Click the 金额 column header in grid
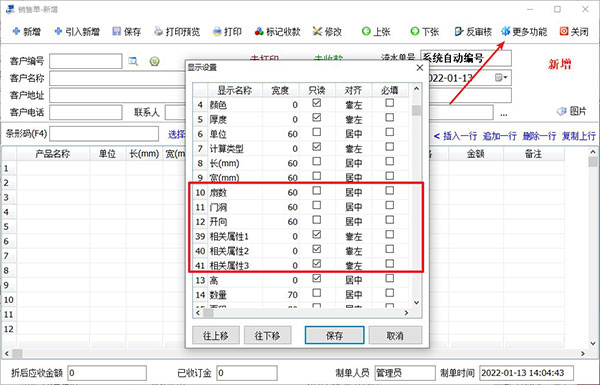Viewport: 600px width, 385px height. point(475,154)
